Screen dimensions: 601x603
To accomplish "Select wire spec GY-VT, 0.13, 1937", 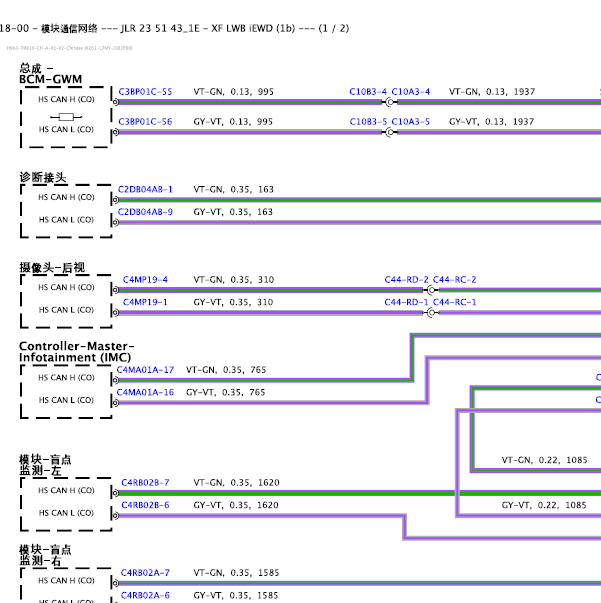I will [491, 122].
